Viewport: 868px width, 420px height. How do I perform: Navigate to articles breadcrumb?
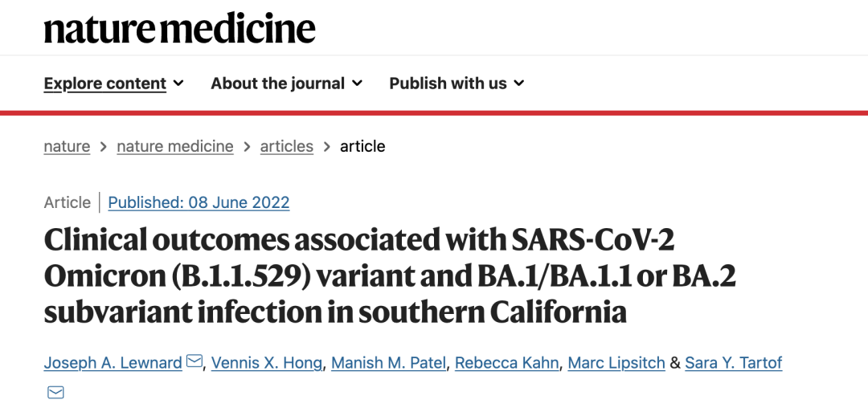286,146
